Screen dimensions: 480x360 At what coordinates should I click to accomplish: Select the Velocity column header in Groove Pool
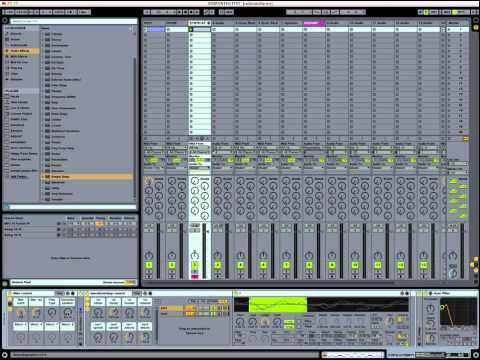pos(129,218)
